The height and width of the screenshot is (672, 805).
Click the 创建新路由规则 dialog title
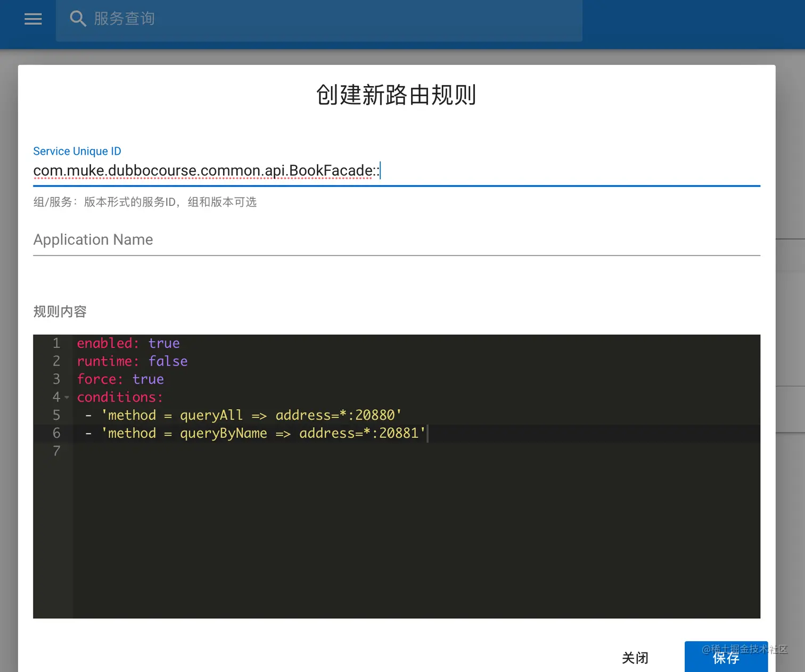(397, 95)
